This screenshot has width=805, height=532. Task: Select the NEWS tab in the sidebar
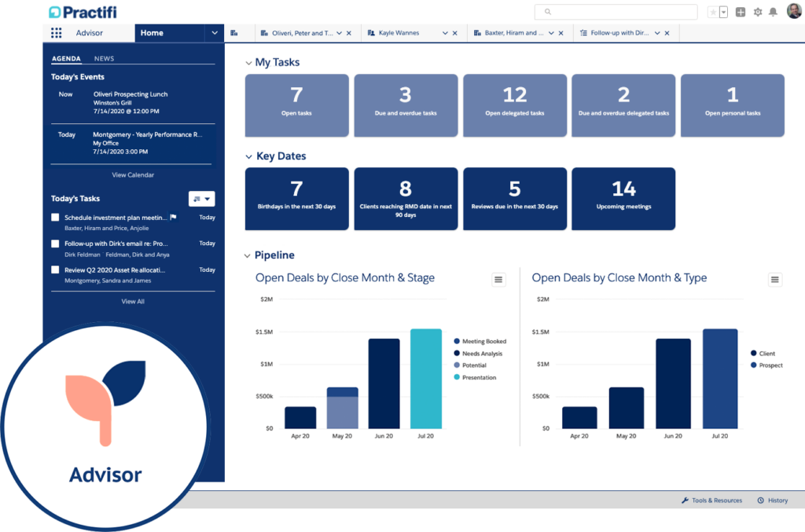click(x=105, y=58)
